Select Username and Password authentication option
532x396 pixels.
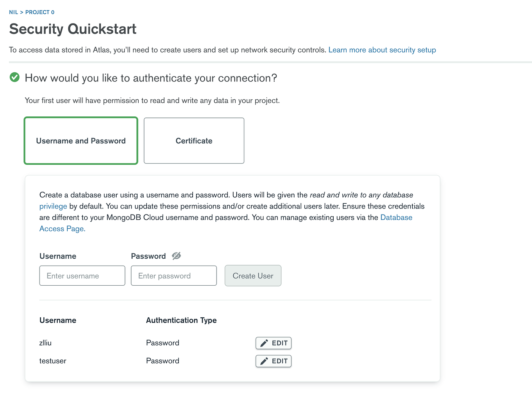81,141
